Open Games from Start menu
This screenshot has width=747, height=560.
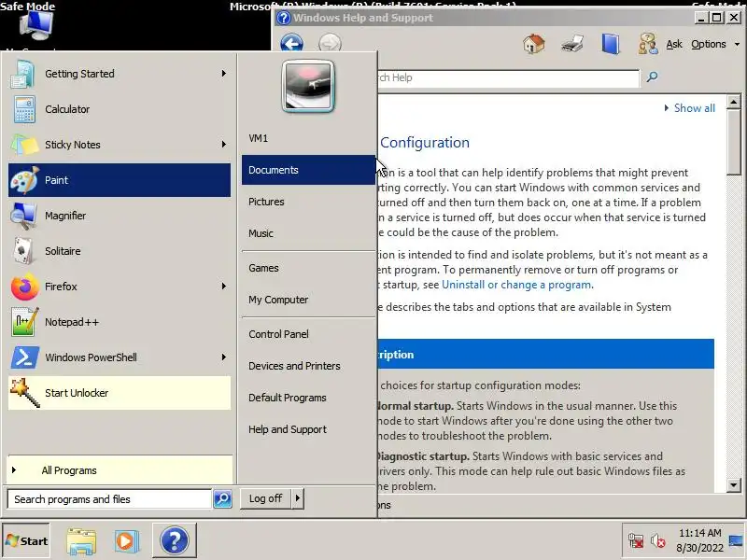click(308, 268)
